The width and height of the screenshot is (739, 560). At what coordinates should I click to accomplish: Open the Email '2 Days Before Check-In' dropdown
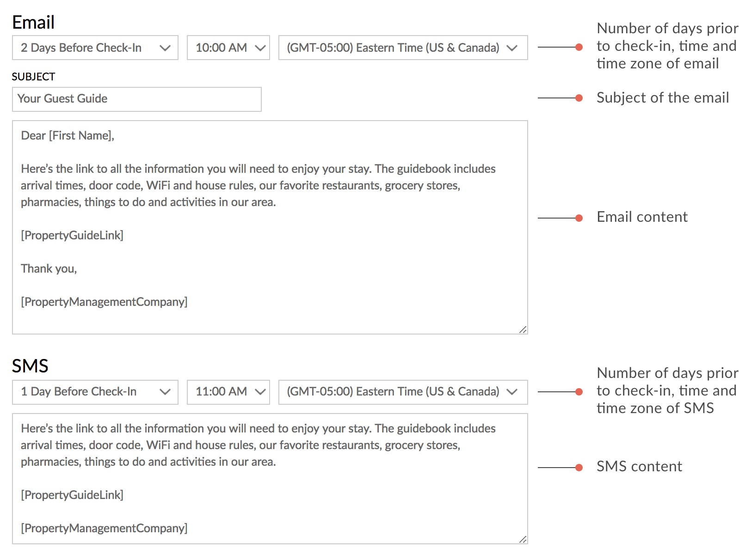coord(95,48)
